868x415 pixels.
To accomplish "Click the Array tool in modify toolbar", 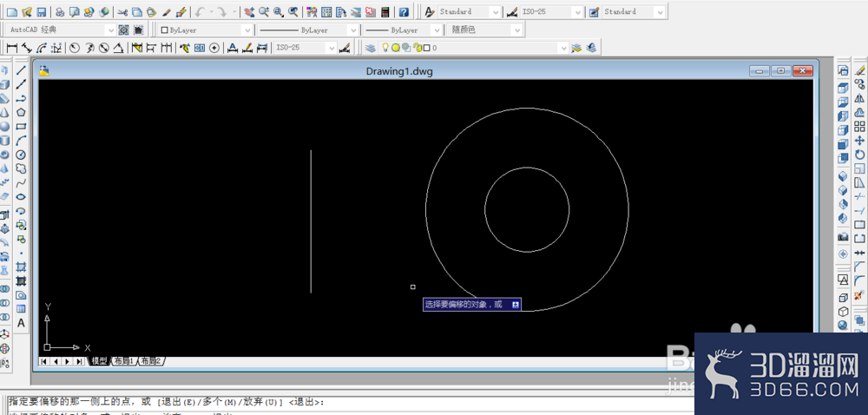I will click(x=859, y=127).
